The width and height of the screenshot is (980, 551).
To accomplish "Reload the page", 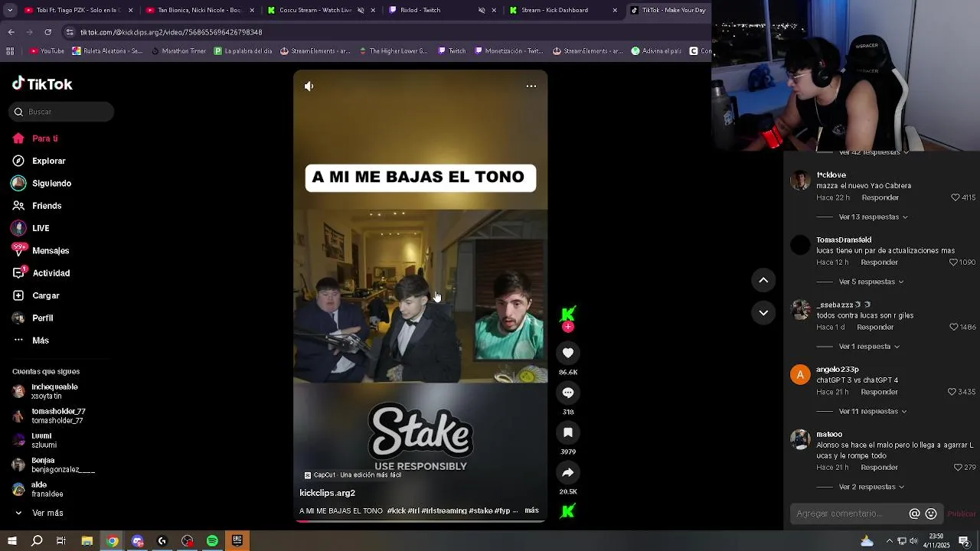I will [48, 32].
